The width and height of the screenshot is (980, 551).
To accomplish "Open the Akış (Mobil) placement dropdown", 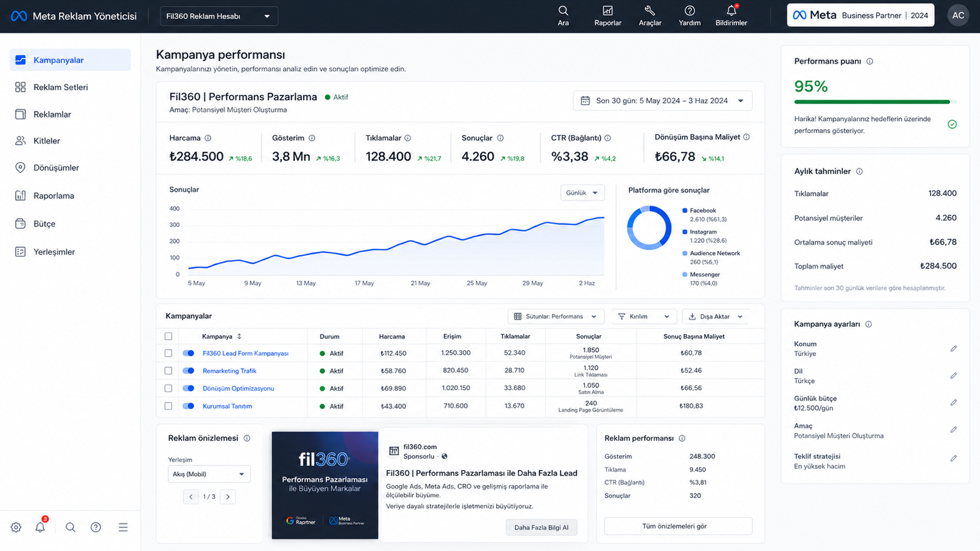I will tap(209, 474).
